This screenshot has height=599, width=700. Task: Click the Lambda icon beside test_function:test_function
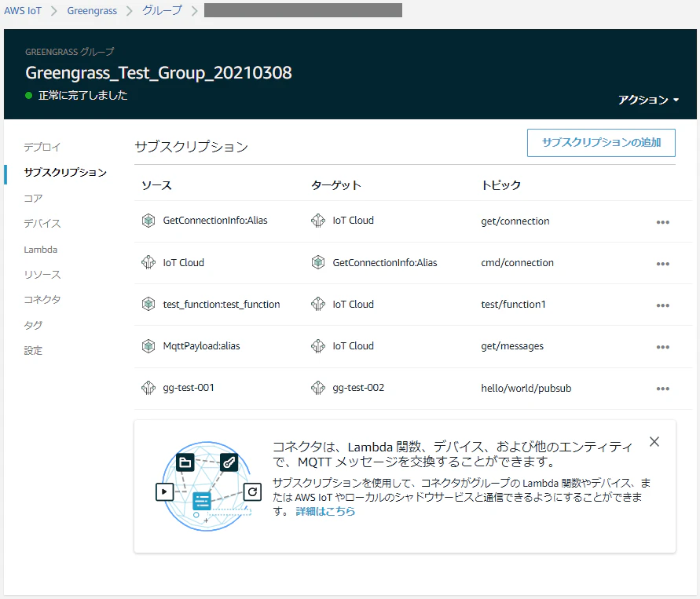148,304
